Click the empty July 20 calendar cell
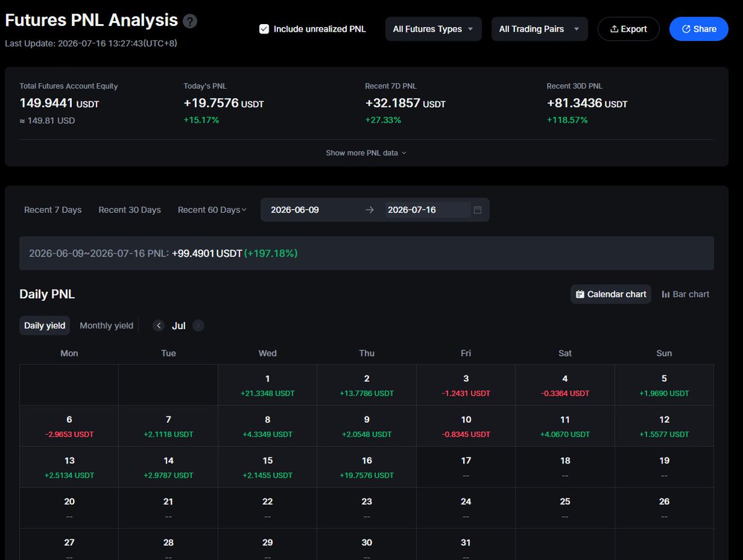743x560 pixels. 69,507
